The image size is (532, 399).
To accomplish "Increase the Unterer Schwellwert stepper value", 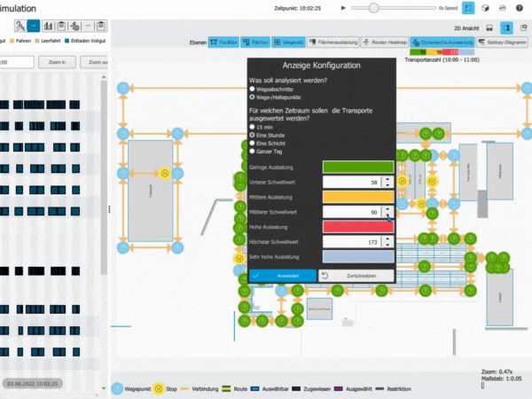I will [387, 178].
